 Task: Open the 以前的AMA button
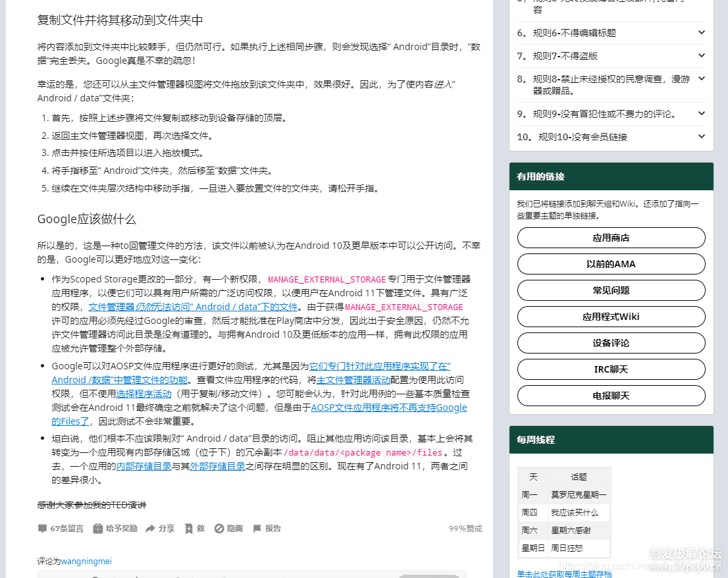click(611, 264)
